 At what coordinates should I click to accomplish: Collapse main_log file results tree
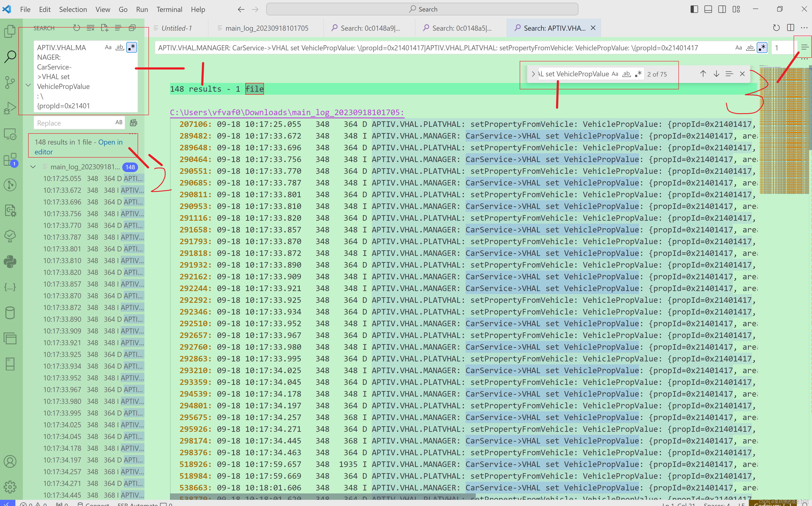(33, 167)
